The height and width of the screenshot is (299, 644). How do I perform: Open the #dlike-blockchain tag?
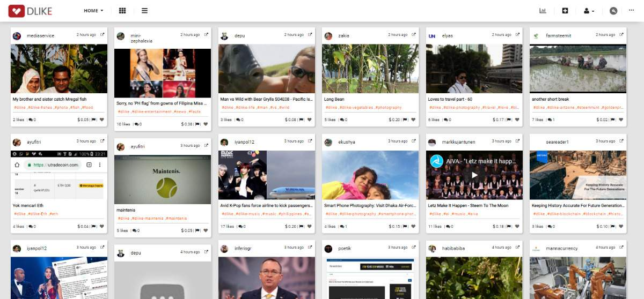[x=564, y=214]
